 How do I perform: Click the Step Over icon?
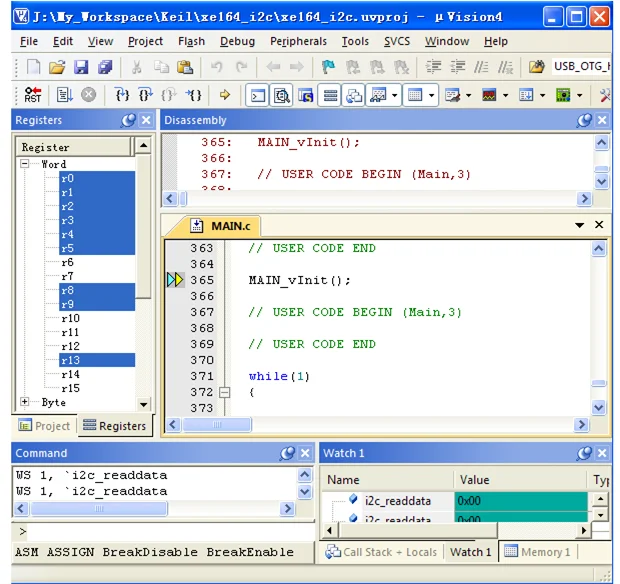146,95
